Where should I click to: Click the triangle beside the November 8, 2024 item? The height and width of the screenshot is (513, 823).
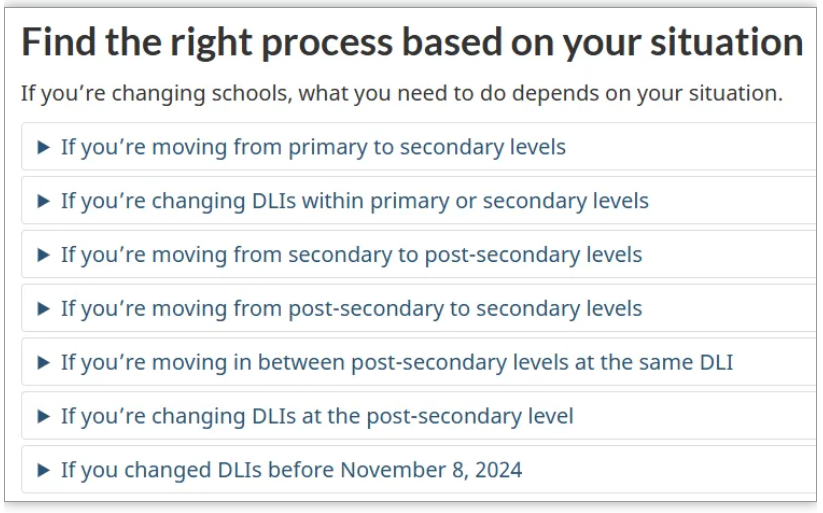tap(44, 470)
